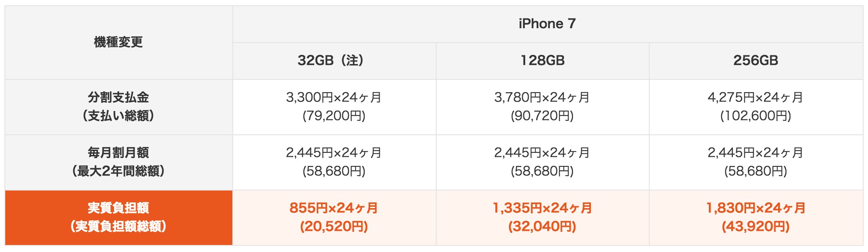This screenshot has height=252, width=868.
Task: Click the orange 実質負担額 row label
Action: 118,218
